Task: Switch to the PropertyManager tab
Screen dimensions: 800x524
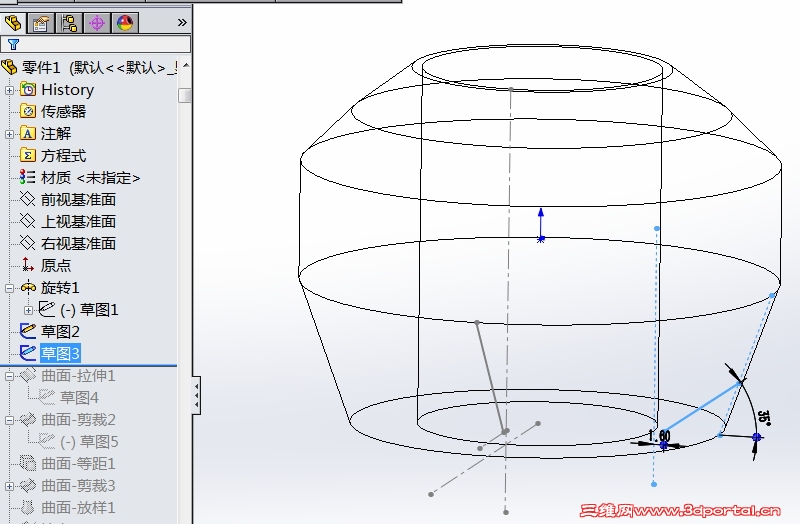Action: [x=40, y=23]
